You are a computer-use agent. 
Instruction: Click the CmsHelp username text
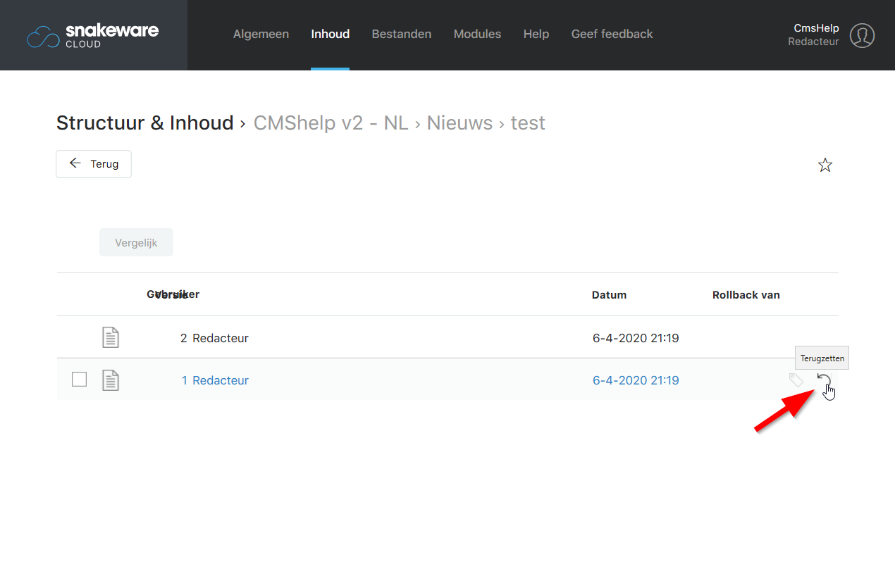816,28
